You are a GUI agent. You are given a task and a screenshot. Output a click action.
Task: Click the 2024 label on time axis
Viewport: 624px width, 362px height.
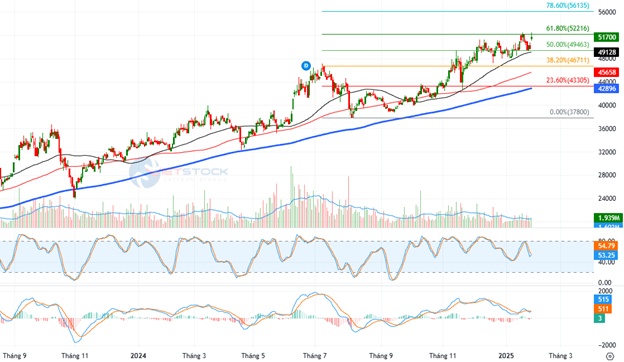tap(138, 355)
